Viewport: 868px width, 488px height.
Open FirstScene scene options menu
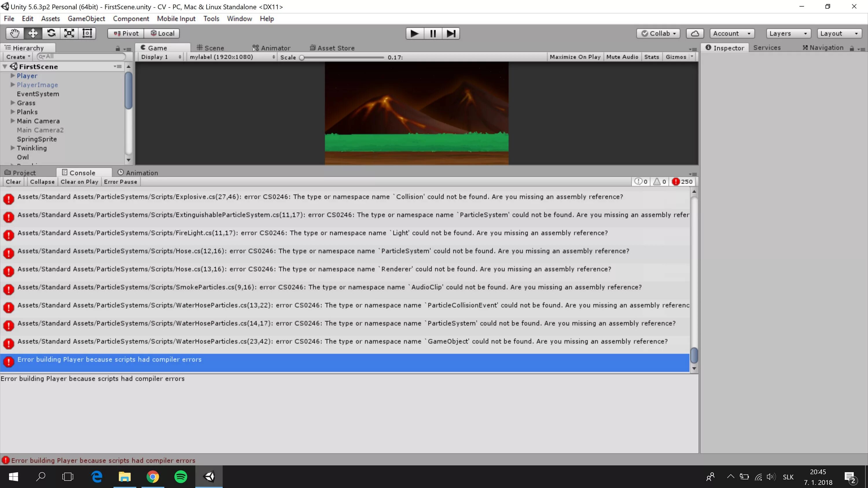[117, 66]
